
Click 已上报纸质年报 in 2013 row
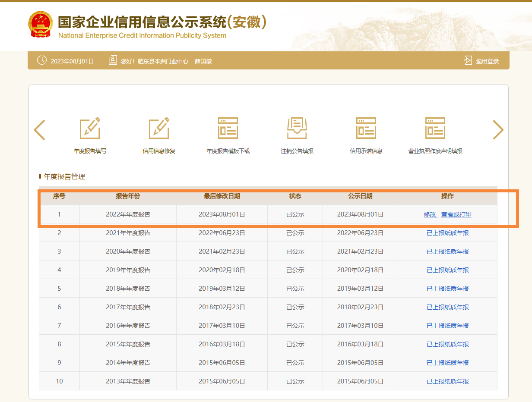click(448, 381)
